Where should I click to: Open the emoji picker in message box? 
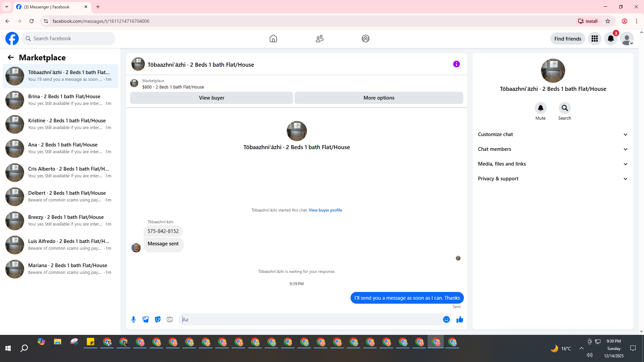(x=446, y=319)
